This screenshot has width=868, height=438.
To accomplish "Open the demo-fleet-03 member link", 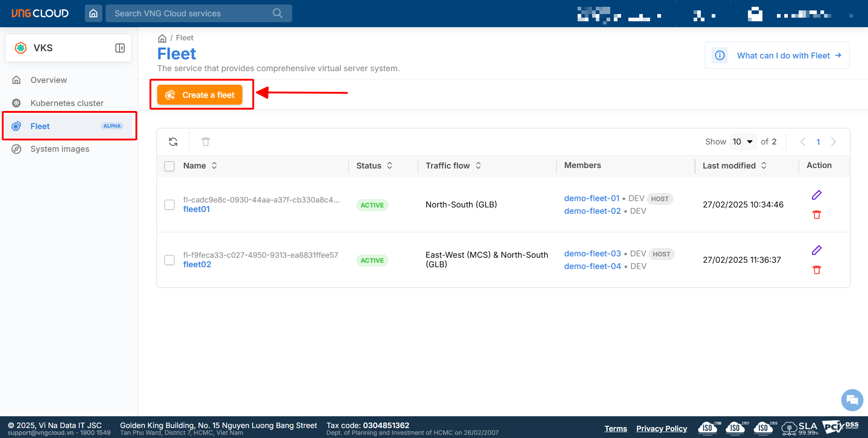I will pyautogui.click(x=592, y=254).
